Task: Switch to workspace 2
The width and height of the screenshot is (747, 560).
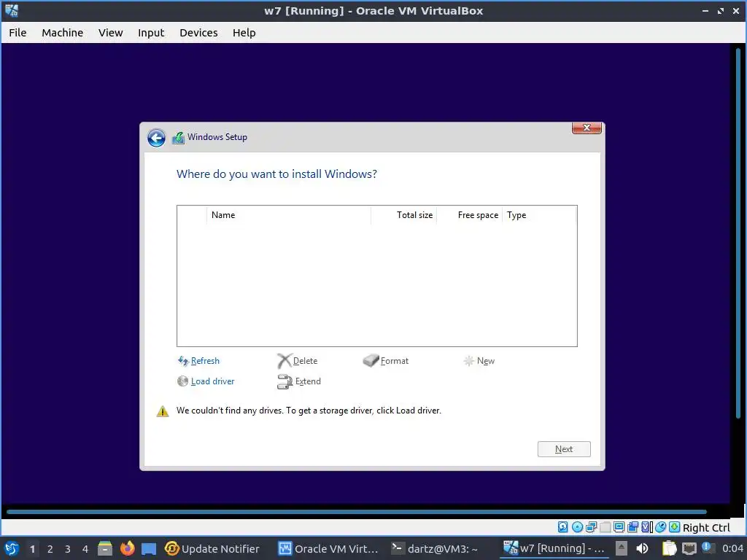Action: (50, 549)
